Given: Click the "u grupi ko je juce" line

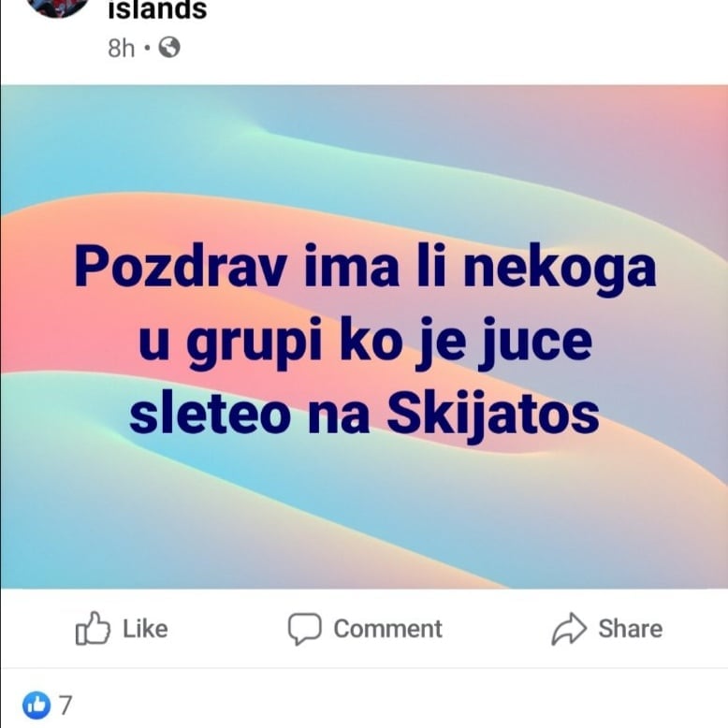Looking at the screenshot, I should click(x=365, y=342).
